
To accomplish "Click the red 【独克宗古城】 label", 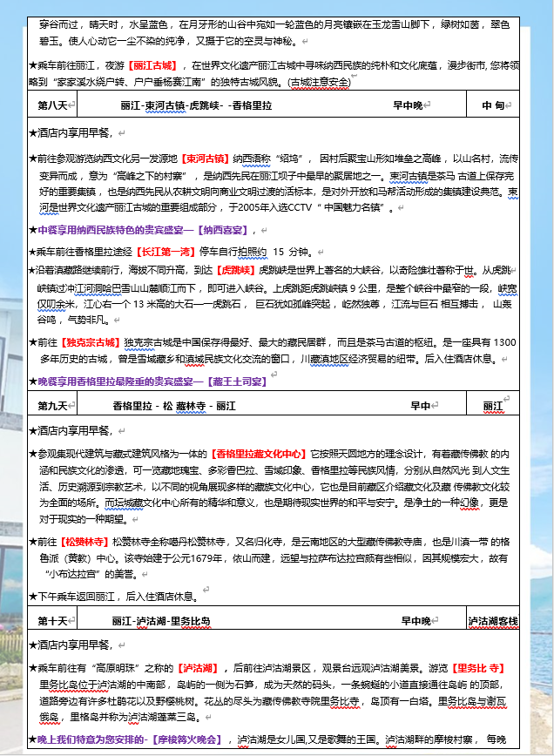I will pos(91,342).
